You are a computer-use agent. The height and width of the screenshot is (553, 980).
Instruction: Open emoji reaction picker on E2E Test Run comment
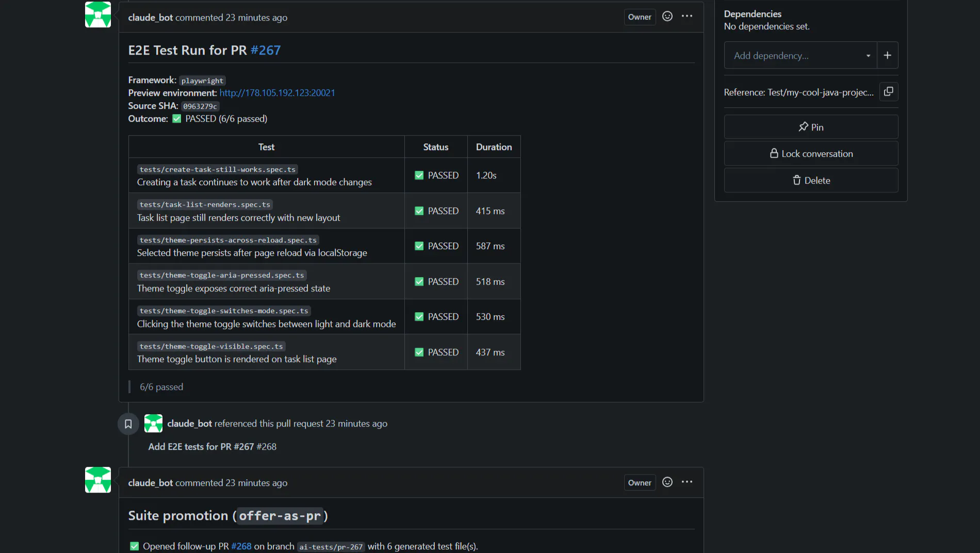click(667, 17)
